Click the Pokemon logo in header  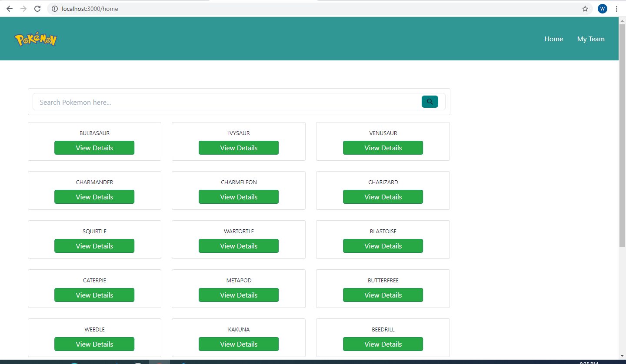(36, 39)
